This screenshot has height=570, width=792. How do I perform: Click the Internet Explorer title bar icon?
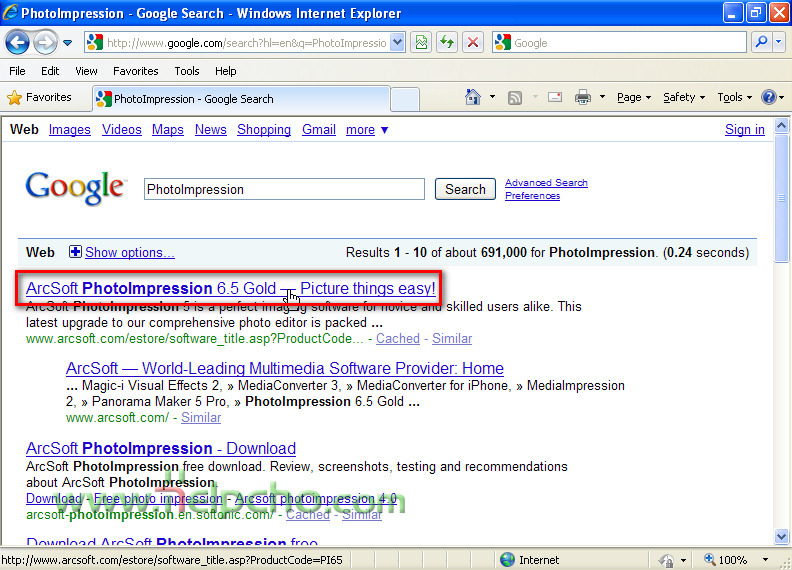10,13
